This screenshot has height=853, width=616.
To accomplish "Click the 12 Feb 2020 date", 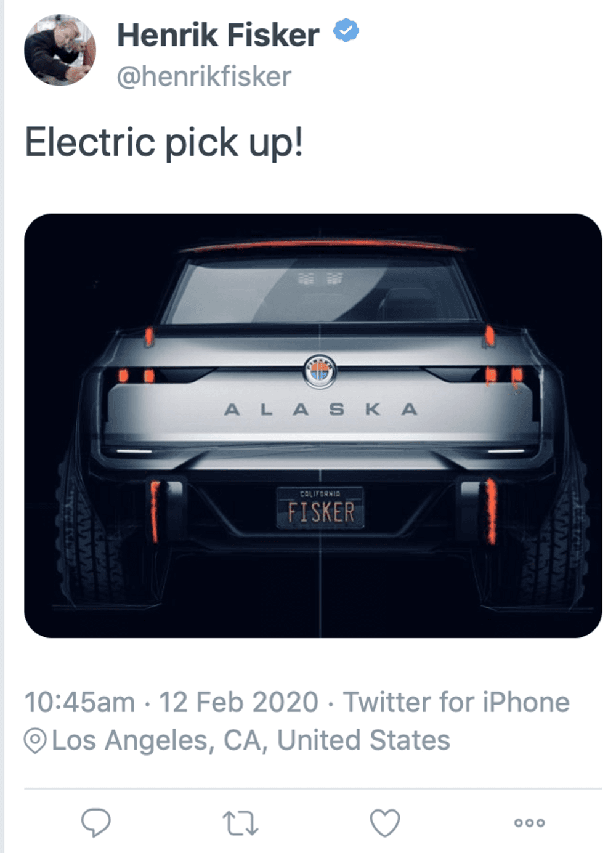I will click(238, 703).
